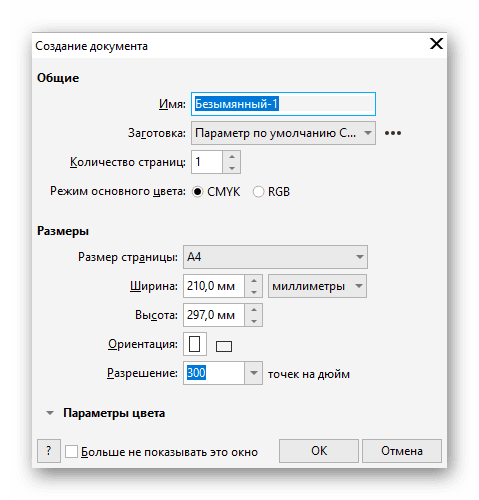Viewport: 479px width, 500px height.
Task: Click the Отмена button
Action: 402,451
